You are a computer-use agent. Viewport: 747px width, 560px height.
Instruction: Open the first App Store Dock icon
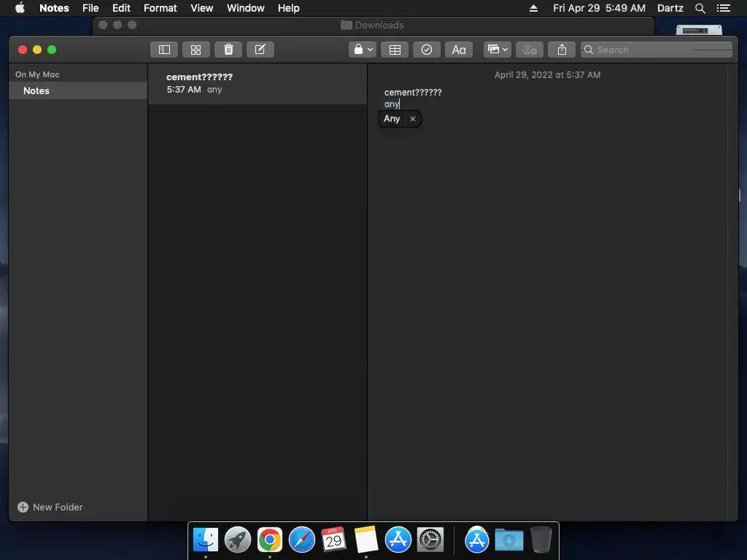pyautogui.click(x=398, y=540)
